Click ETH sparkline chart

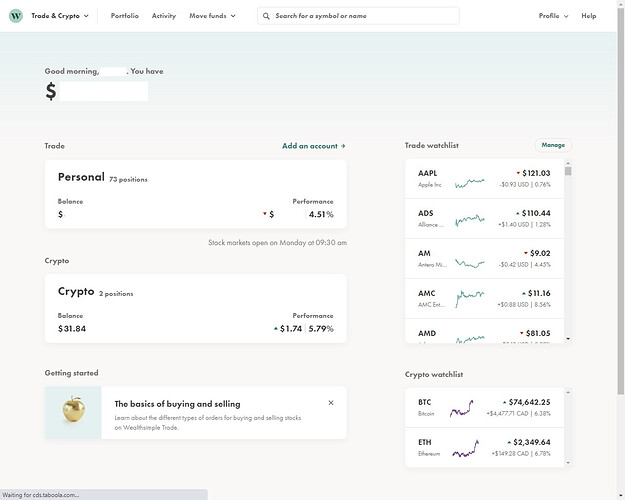465,449
